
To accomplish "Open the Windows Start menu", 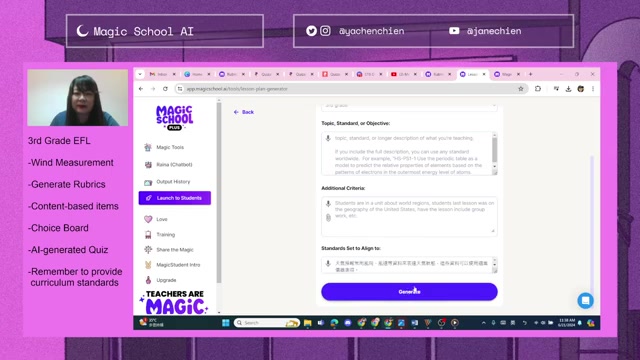I will click(x=226, y=323).
